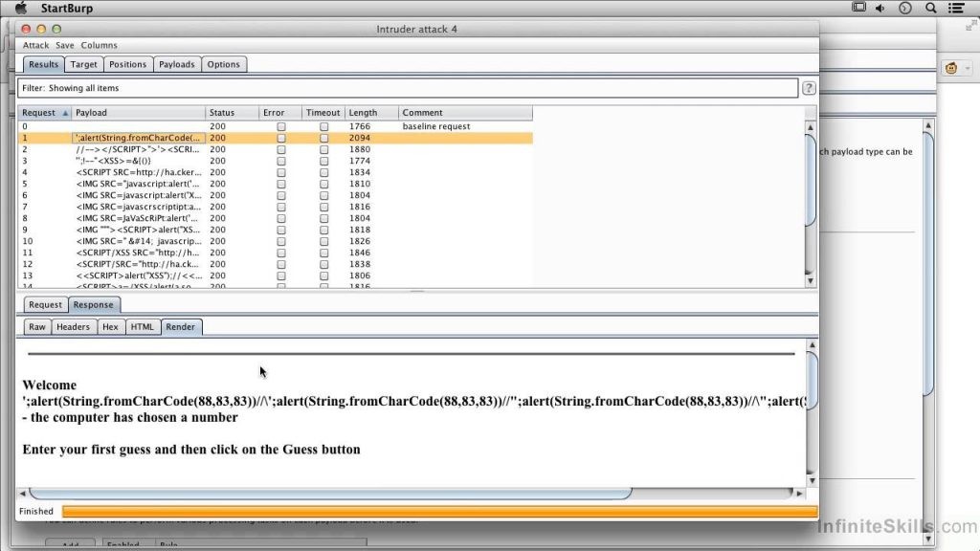The height and width of the screenshot is (551, 980).
Task: Switch to the Options tab
Action: pyautogui.click(x=224, y=64)
